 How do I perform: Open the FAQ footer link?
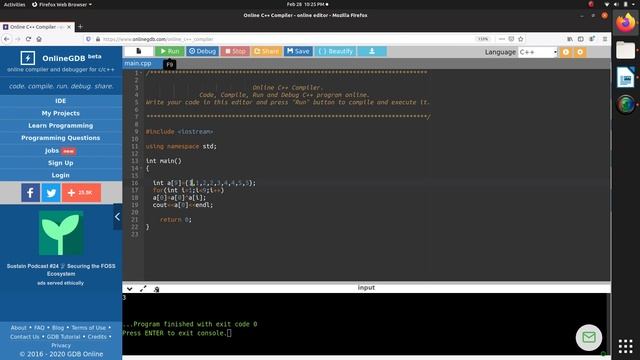click(x=39, y=328)
